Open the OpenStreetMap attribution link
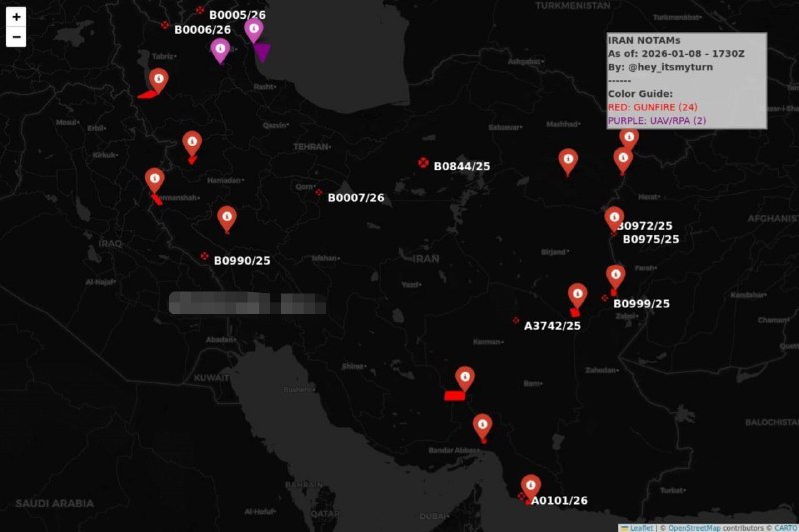This screenshot has width=799, height=532. coord(694,528)
